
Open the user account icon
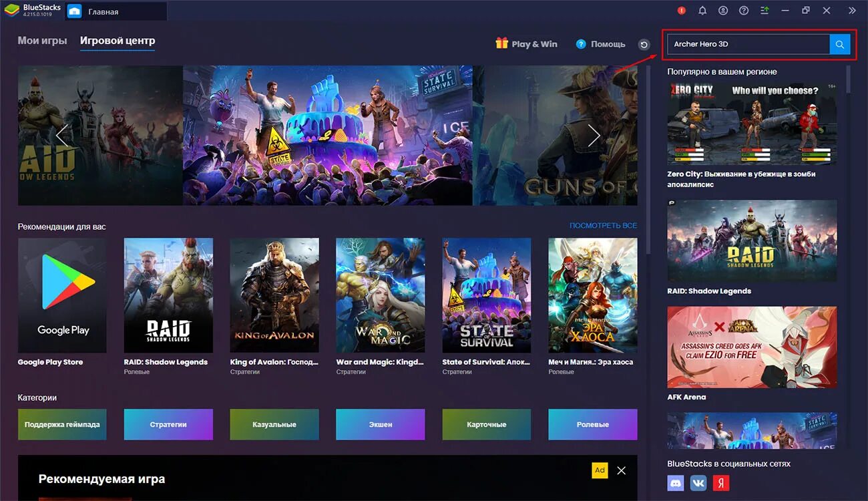[723, 11]
